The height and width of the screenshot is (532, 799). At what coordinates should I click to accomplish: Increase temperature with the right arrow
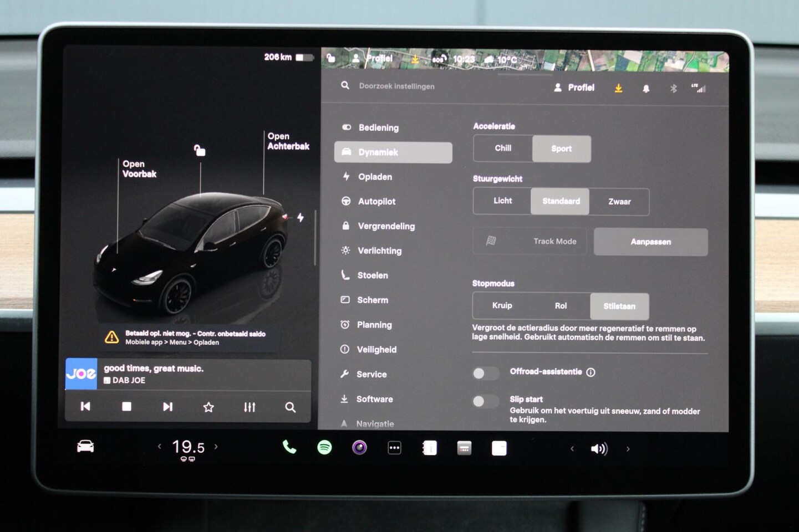(x=216, y=447)
